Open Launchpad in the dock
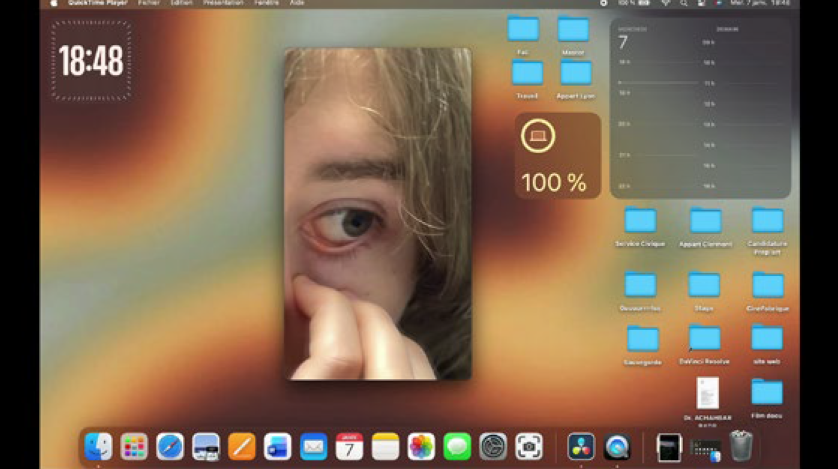The height and width of the screenshot is (469, 838). [134, 446]
